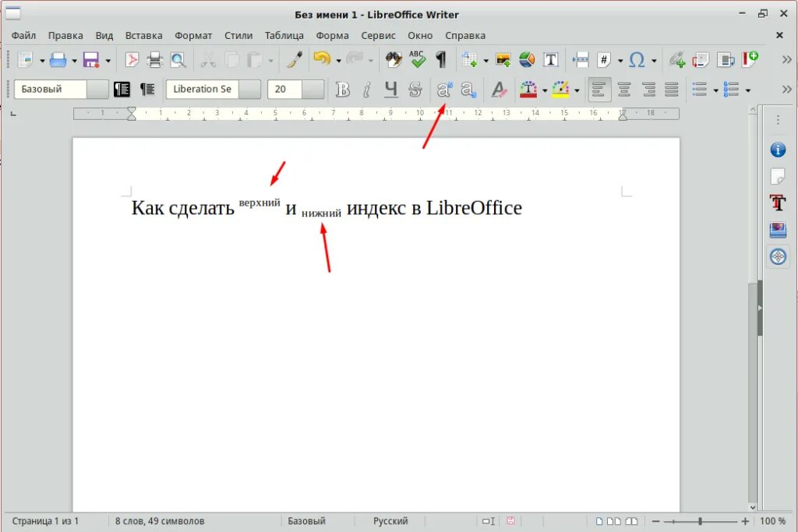The image size is (798, 532).
Task: Open the highlight color dropdown arrow
Action: coord(577,90)
